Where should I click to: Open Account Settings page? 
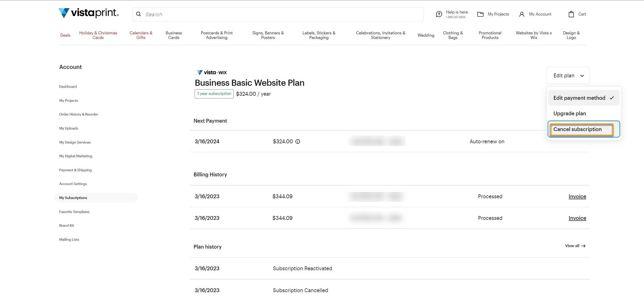(73, 184)
